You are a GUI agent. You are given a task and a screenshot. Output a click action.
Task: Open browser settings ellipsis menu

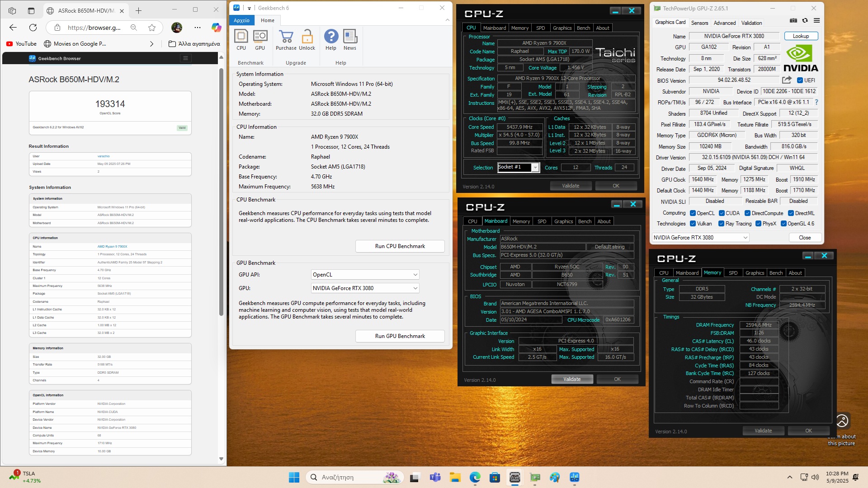click(x=198, y=28)
